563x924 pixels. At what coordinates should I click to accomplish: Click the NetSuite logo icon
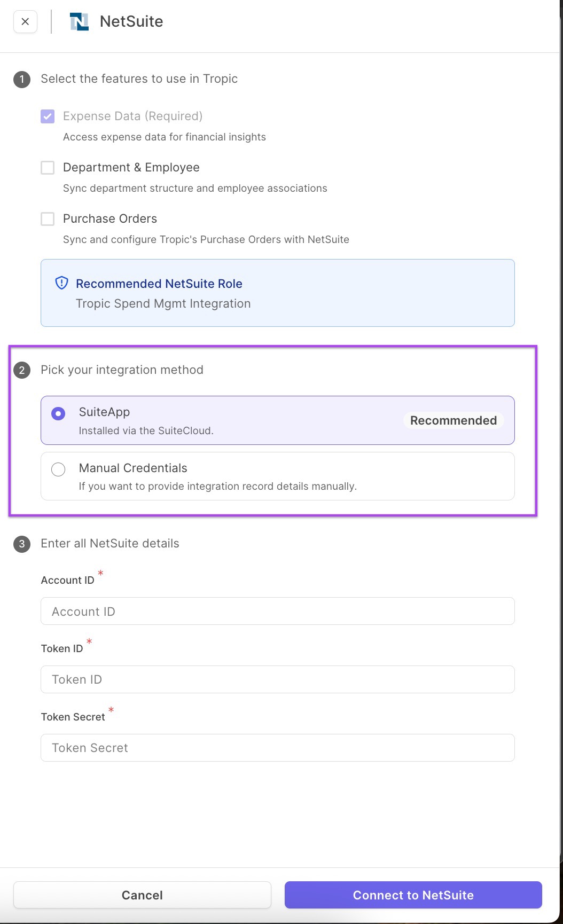click(x=79, y=22)
